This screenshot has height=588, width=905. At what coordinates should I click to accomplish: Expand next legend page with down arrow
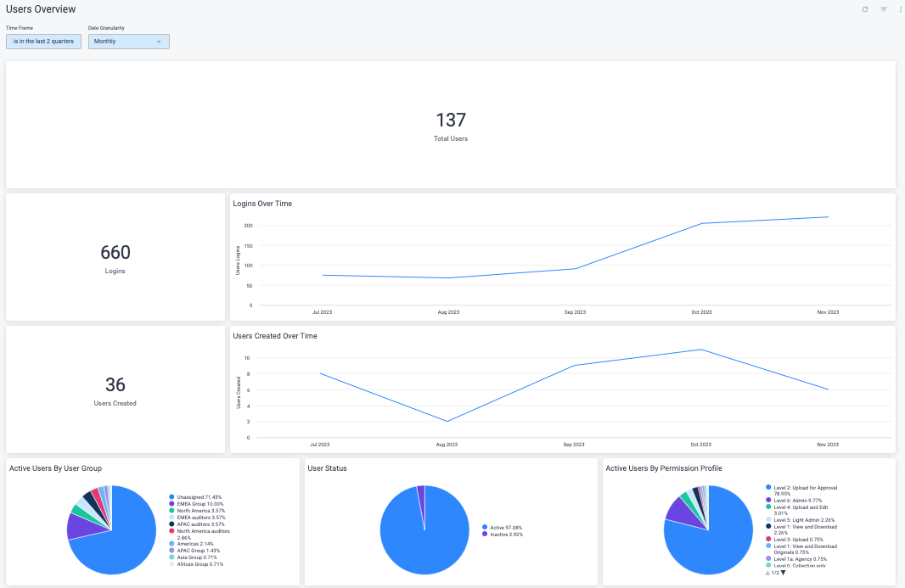click(784, 572)
